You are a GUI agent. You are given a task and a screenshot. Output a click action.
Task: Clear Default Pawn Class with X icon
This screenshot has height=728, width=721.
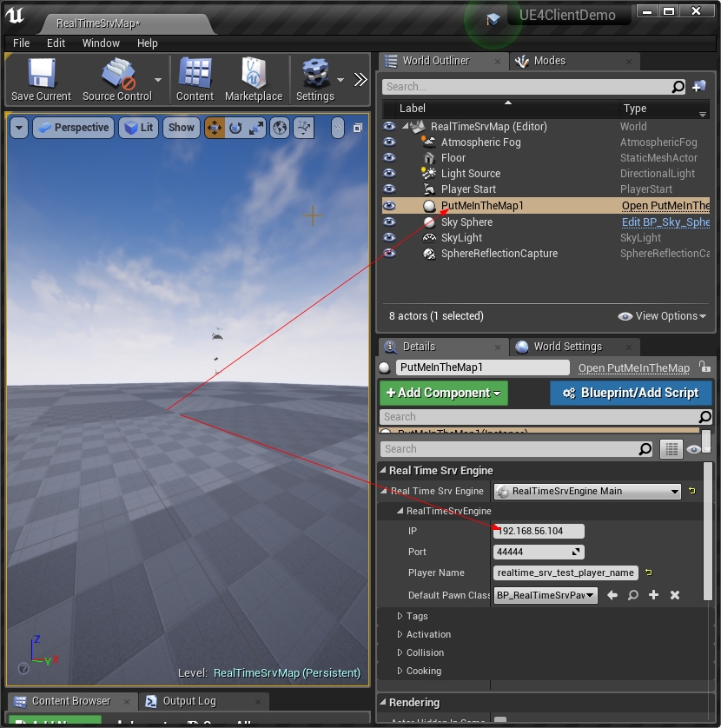point(675,595)
